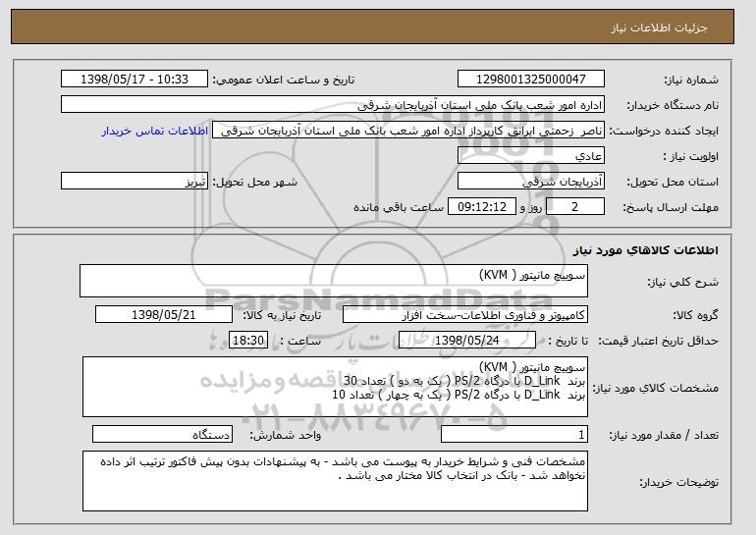756x535 pixels.
Task: Click the delivery city field تبریز
Action: (x=135, y=182)
